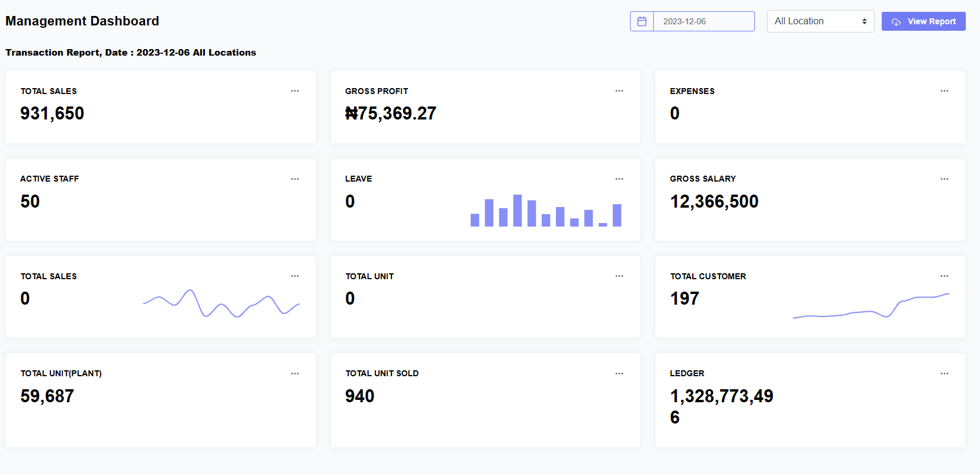Click the ACTIVE STAFF card label
980x475 pixels.
(50, 179)
